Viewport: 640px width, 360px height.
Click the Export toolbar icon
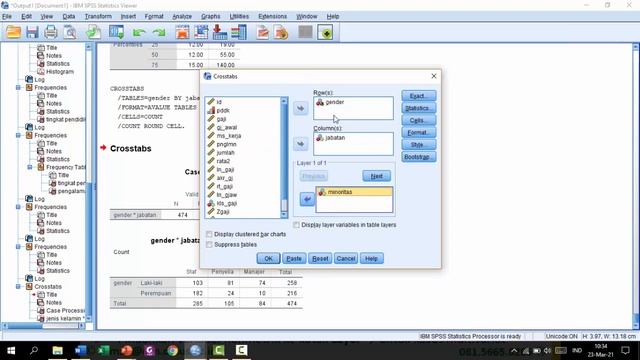[93, 32]
